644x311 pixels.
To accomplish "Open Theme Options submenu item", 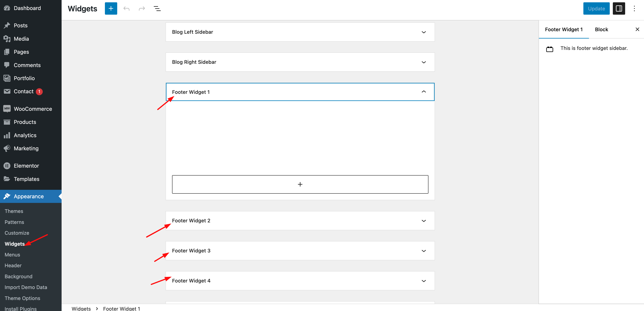I will [22, 298].
